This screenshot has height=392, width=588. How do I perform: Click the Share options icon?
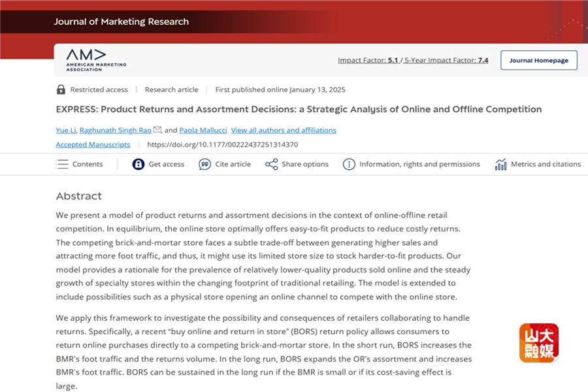pyautogui.click(x=272, y=164)
